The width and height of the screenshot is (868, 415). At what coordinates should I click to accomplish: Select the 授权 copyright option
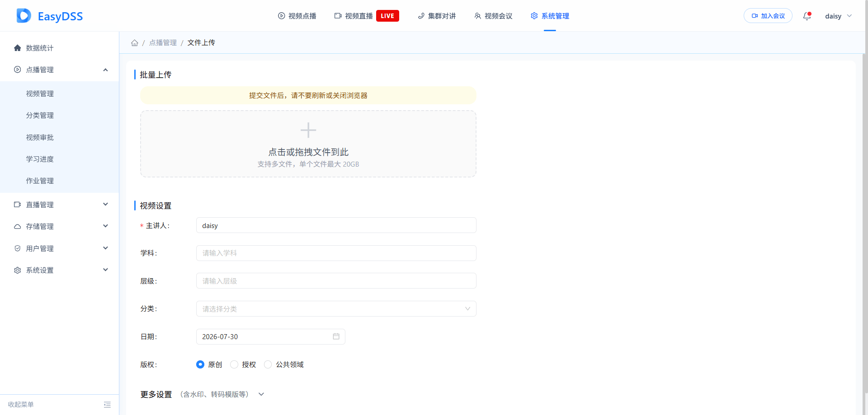[234, 364]
